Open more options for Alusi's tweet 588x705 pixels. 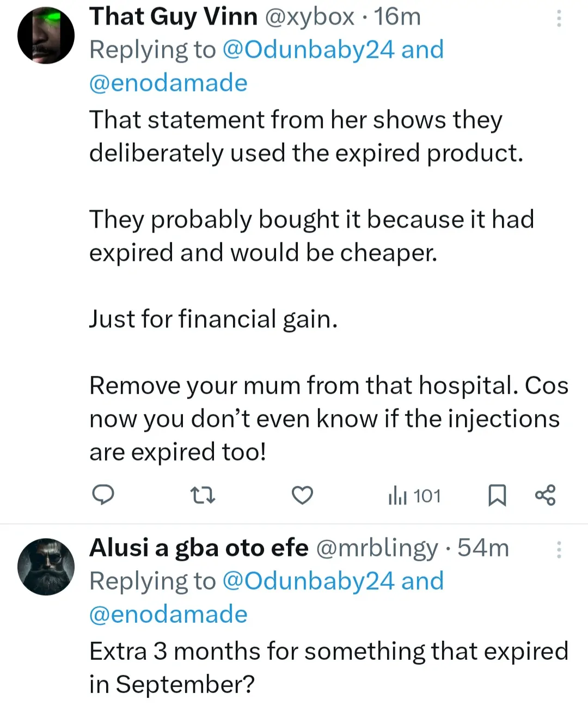559,550
